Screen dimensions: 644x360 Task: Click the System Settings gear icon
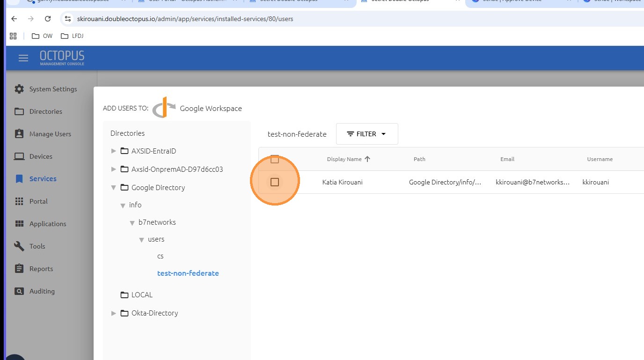point(19,89)
